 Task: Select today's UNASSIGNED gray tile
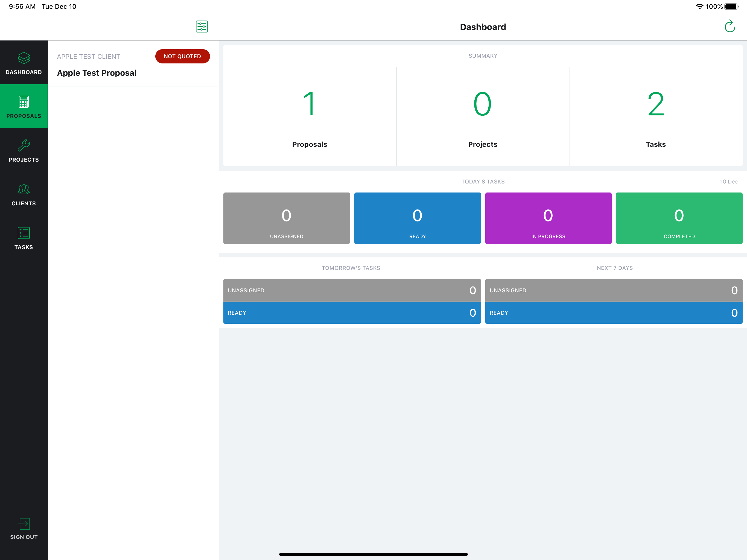pyautogui.click(x=286, y=218)
